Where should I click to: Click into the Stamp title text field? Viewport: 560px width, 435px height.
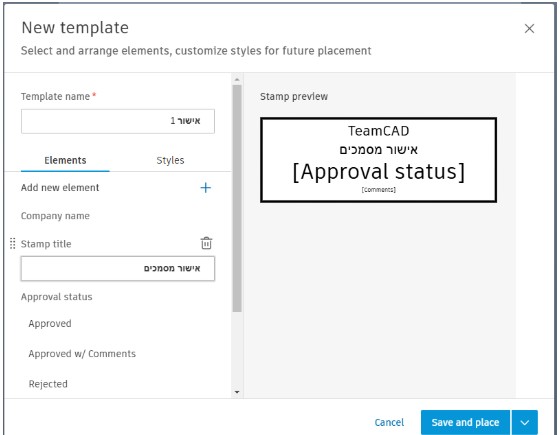click(x=118, y=268)
